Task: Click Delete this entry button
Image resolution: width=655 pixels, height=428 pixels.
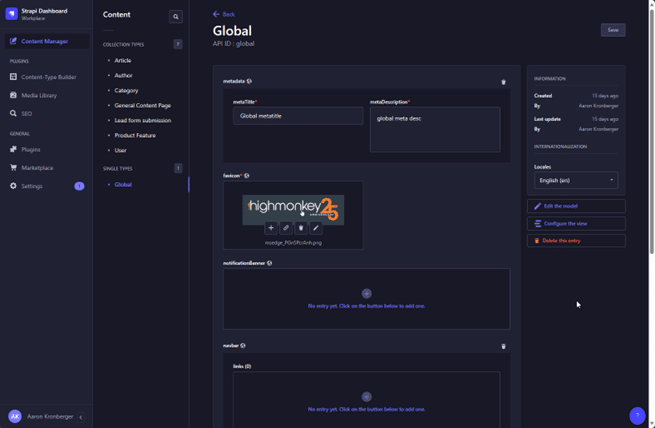Action: pyautogui.click(x=576, y=241)
